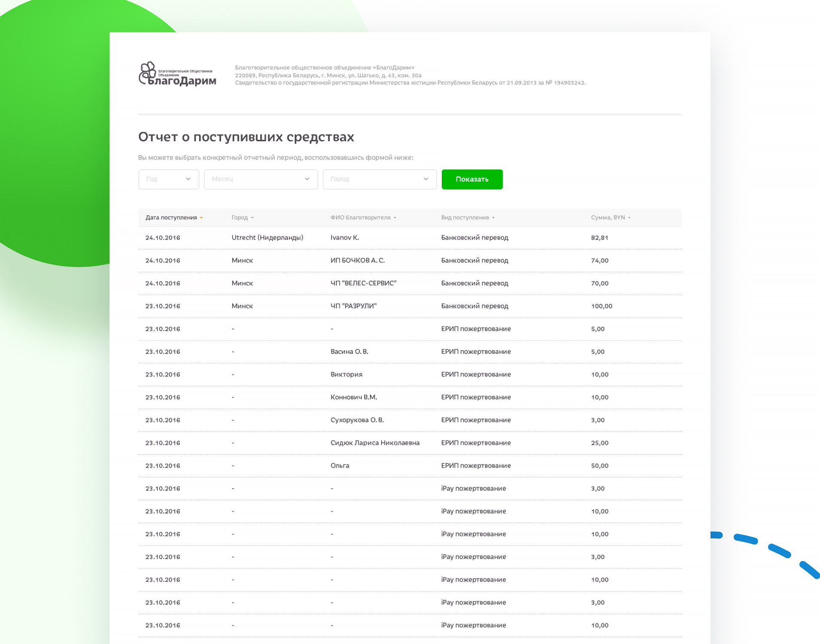Select the Ivanov K. donor name
Screen dimensions: 820x644
point(345,238)
